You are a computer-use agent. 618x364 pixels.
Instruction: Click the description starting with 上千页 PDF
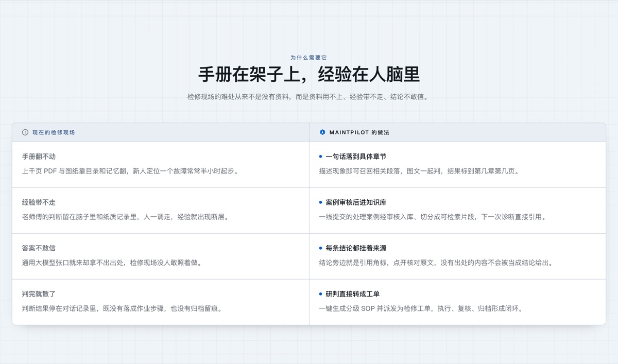click(x=131, y=171)
